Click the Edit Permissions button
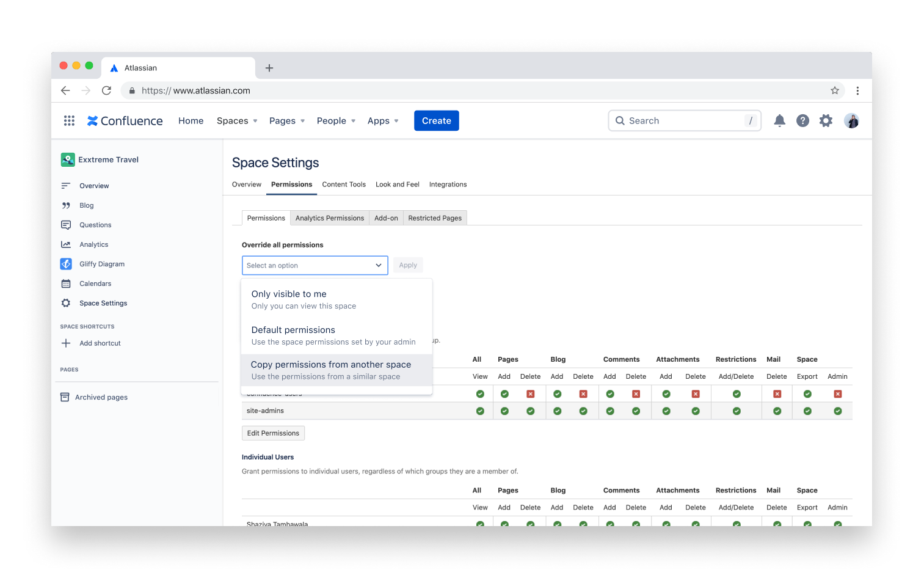Screen dimensions: 924x578 pyautogui.click(x=273, y=433)
